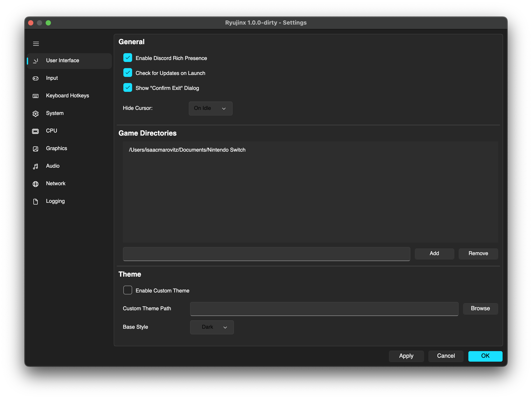Change Base Style from Dark dropdown
This screenshot has width=532, height=399.
coord(212,327)
